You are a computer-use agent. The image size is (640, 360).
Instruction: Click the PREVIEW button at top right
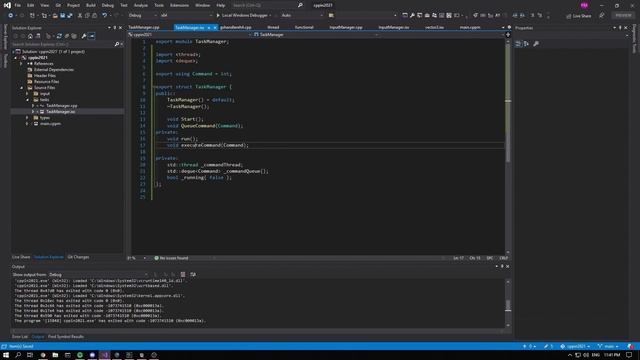click(x=623, y=16)
